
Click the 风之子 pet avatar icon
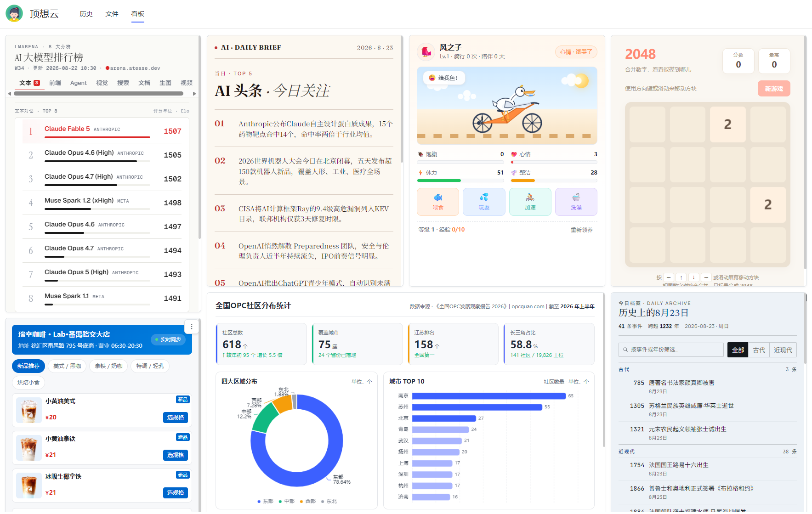click(x=426, y=51)
